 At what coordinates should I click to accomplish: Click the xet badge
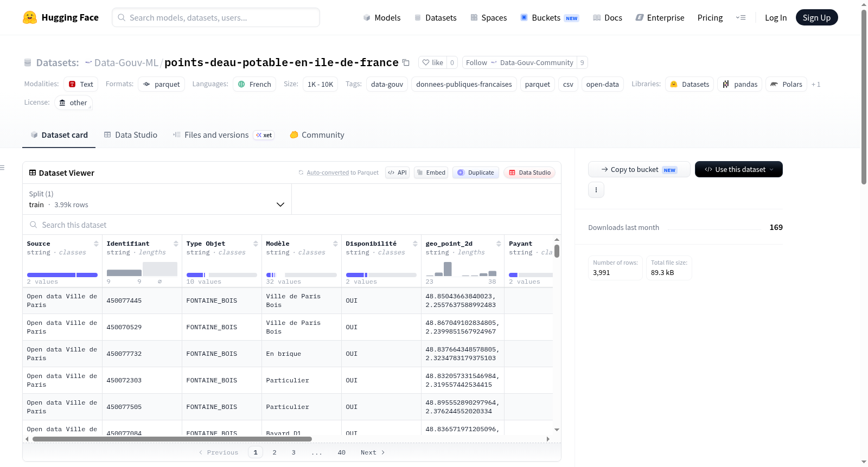(x=264, y=135)
